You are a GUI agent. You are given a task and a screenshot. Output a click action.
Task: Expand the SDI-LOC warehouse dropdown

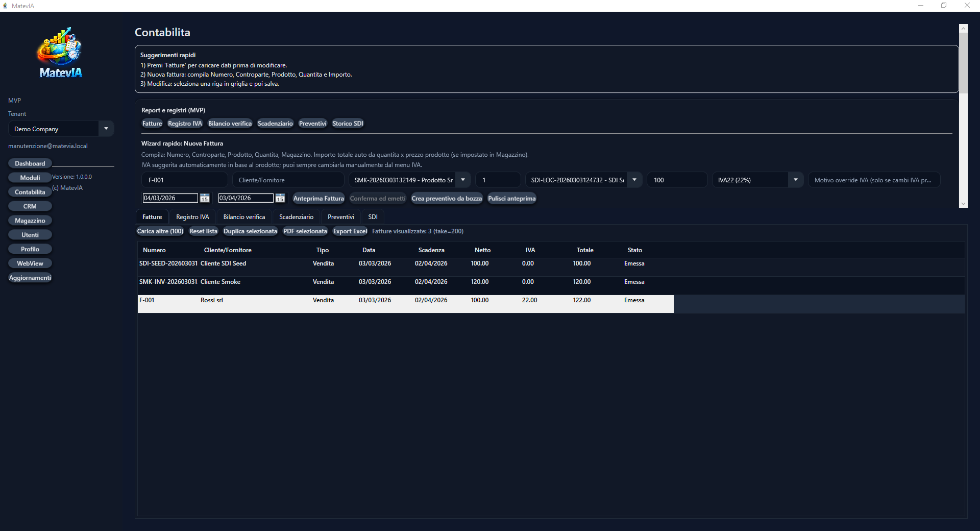pos(634,180)
